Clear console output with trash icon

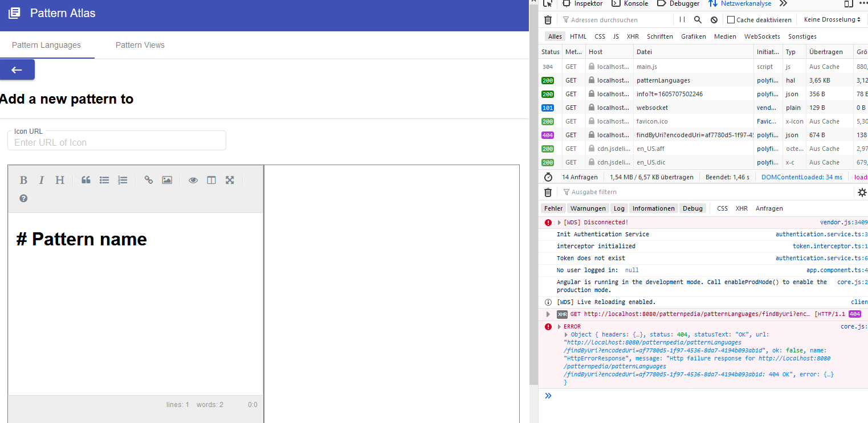tap(548, 192)
